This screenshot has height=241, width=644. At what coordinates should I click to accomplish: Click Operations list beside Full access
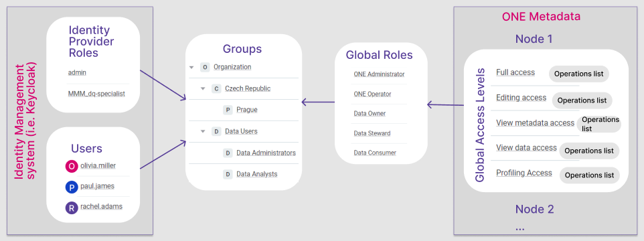coord(578,74)
